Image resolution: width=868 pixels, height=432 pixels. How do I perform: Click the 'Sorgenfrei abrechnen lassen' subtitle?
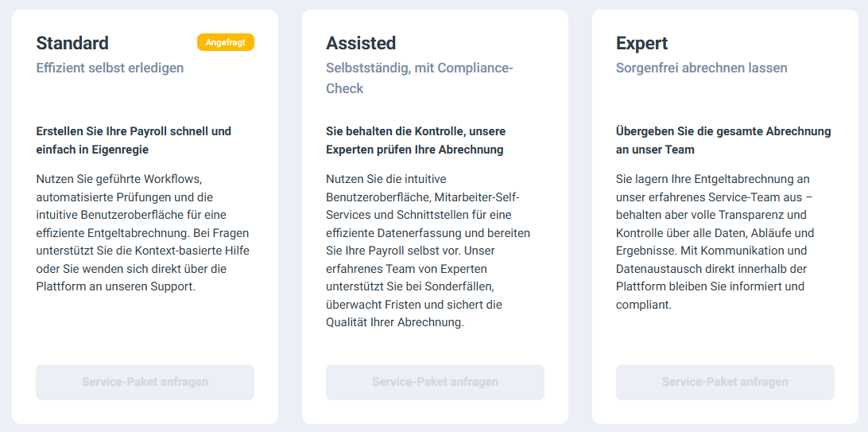tap(701, 68)
